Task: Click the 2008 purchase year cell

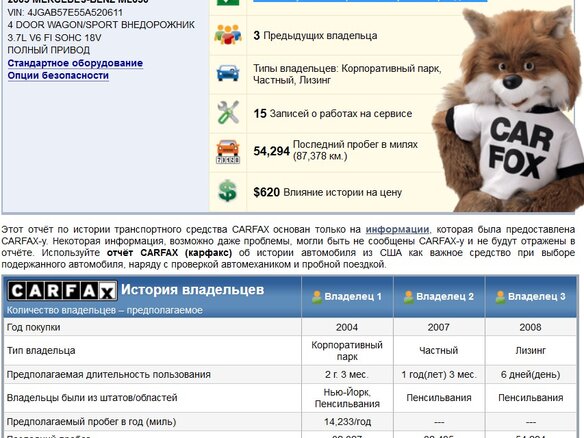Action: click(x=530, y=327)
